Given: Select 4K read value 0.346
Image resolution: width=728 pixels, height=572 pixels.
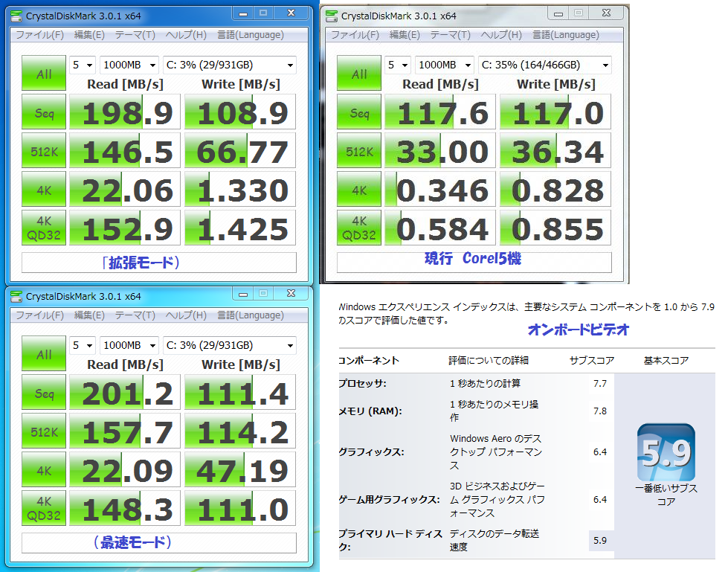Looking at the screenshot, I should click(x=439, y=190).
